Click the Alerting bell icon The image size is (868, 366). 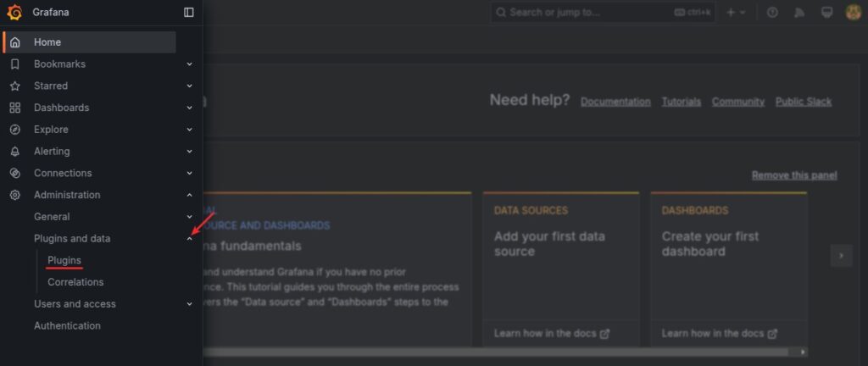tap(14, 152)
